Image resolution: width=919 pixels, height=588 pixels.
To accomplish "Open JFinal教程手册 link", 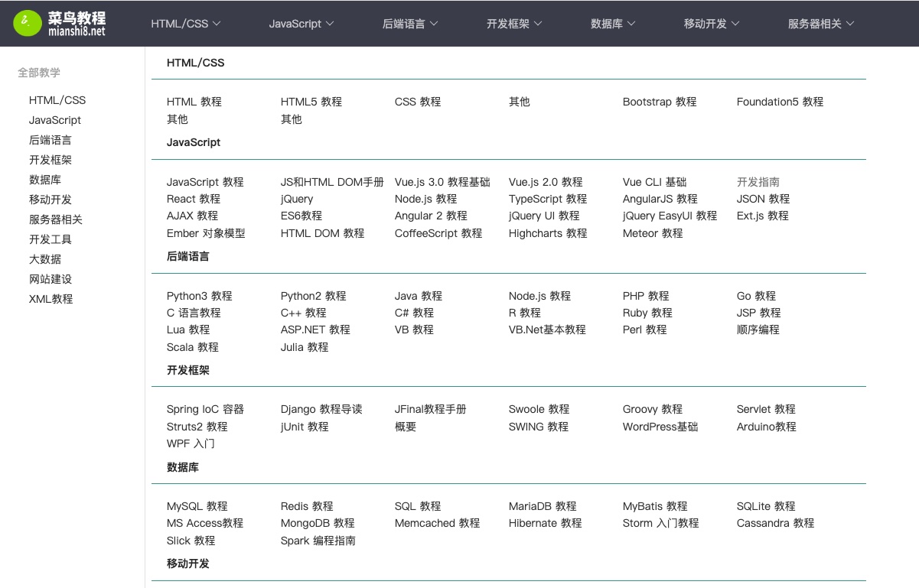I will point(431,409).
